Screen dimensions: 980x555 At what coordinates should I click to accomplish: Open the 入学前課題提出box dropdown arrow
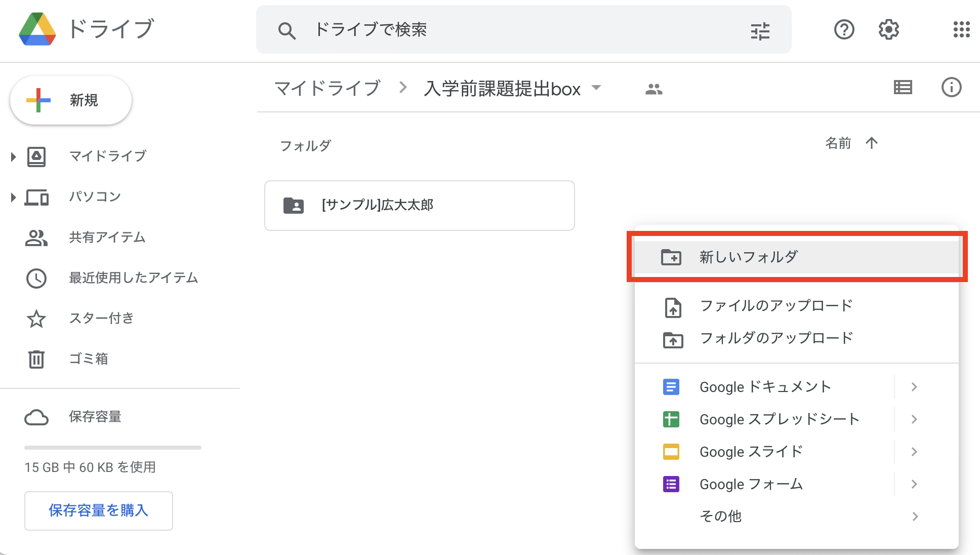tap(596, 88)
